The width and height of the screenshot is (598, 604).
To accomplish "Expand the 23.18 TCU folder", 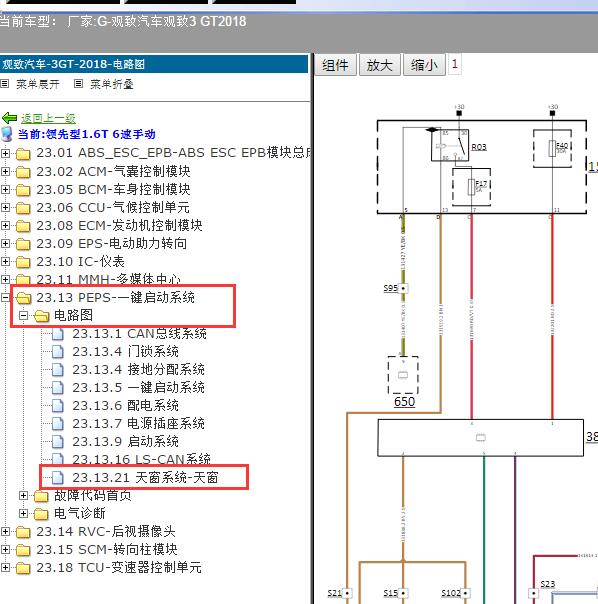I will click(x=5, y=567).
